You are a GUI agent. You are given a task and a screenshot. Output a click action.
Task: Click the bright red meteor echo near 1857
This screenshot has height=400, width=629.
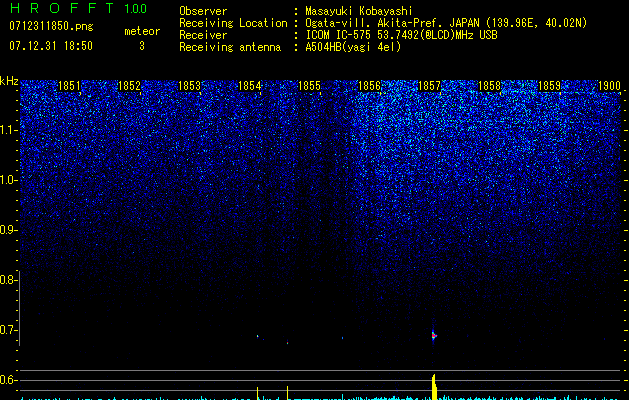point(434,335)
